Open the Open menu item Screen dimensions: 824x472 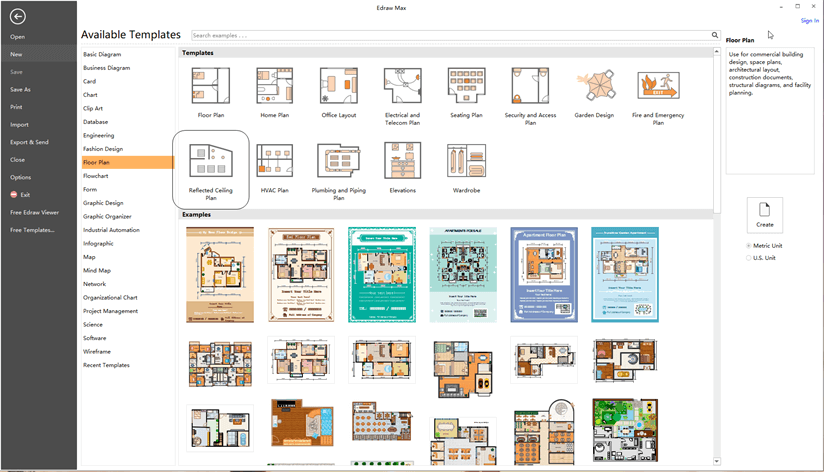coord(17,37)
